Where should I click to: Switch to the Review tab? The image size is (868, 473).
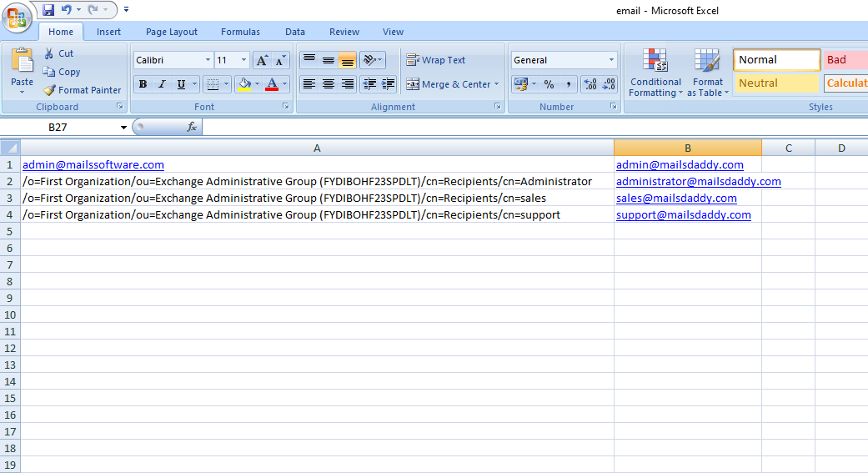click(x=344, y=32)
